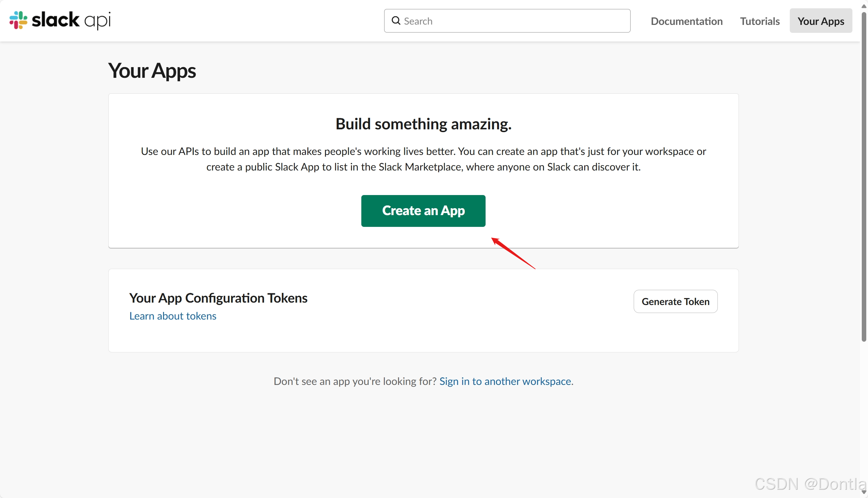Click the search magnifier icon
This screenshot has height=498, width=868.
(x=396, y=21)
